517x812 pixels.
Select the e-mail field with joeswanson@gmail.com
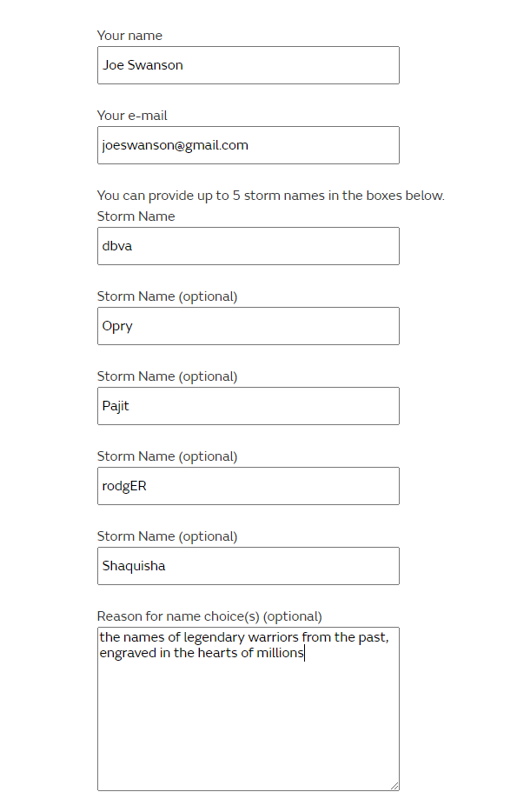tap(249, 145)
